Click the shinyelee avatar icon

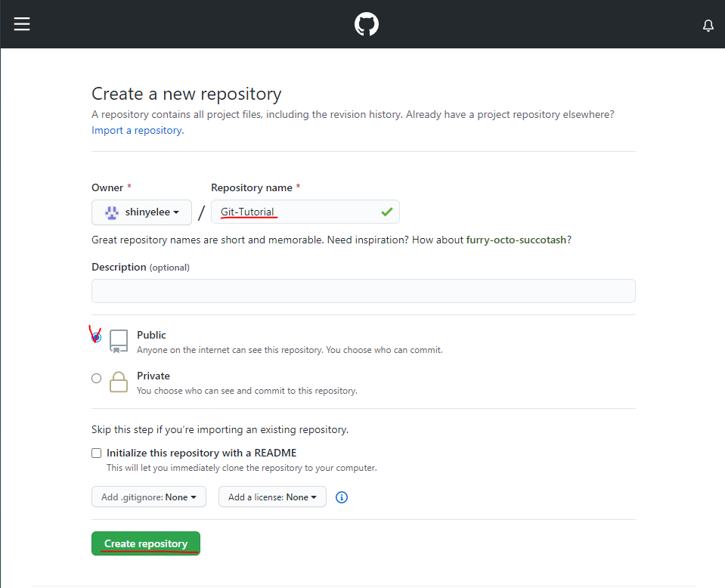pos(111,212)
